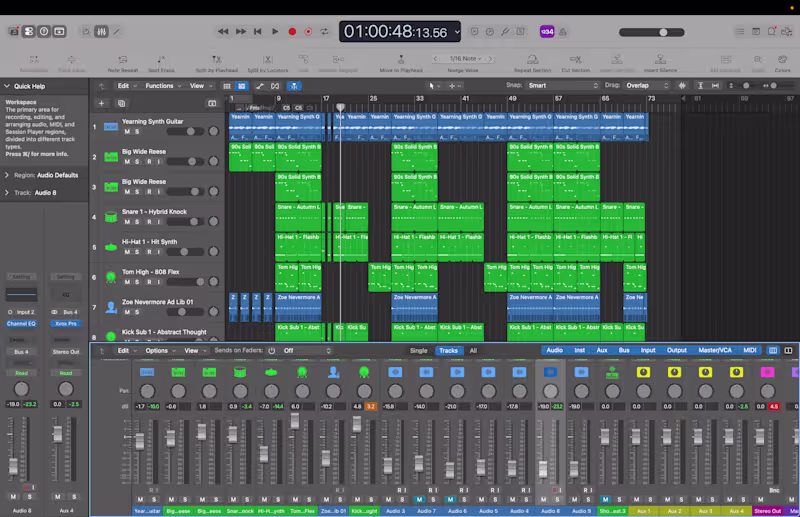Viewport: 800px width, 517px height.
Task: Expand Region: Audio Defaults section
Action: tap(7, 175)
